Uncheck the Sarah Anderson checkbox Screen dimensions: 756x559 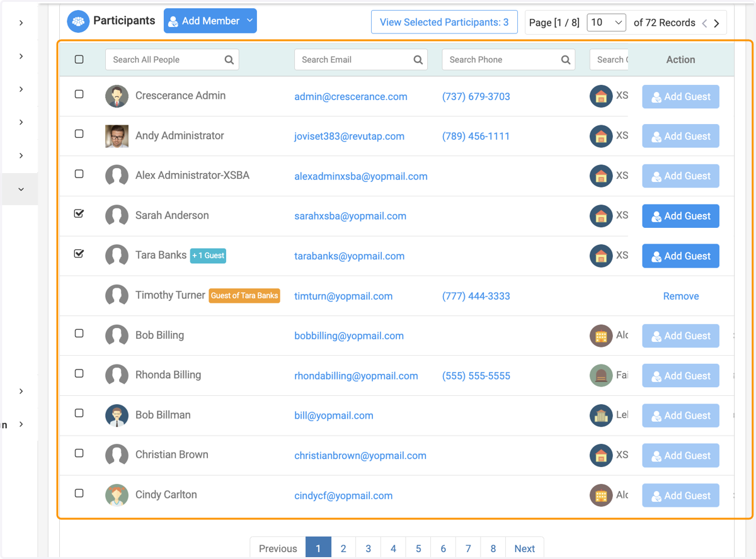click(x=79, y=213)
